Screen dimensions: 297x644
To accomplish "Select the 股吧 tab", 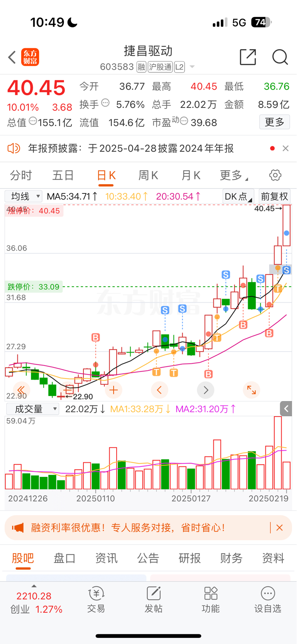I will 23,558.
